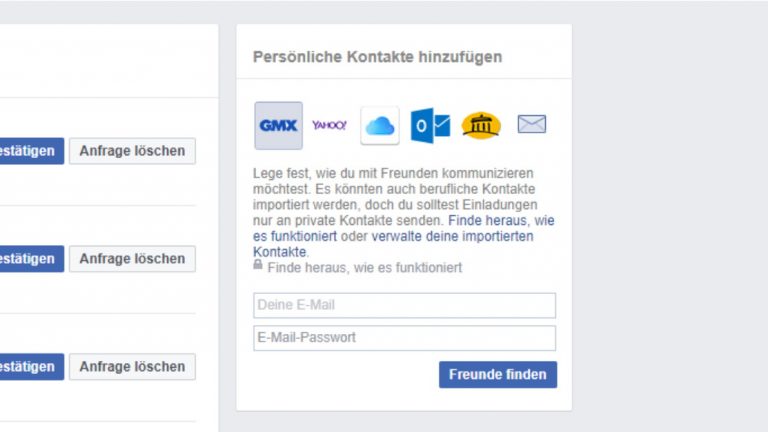Open 'verwalte deine importierten Kontakte' link

(x=452, y=237)
